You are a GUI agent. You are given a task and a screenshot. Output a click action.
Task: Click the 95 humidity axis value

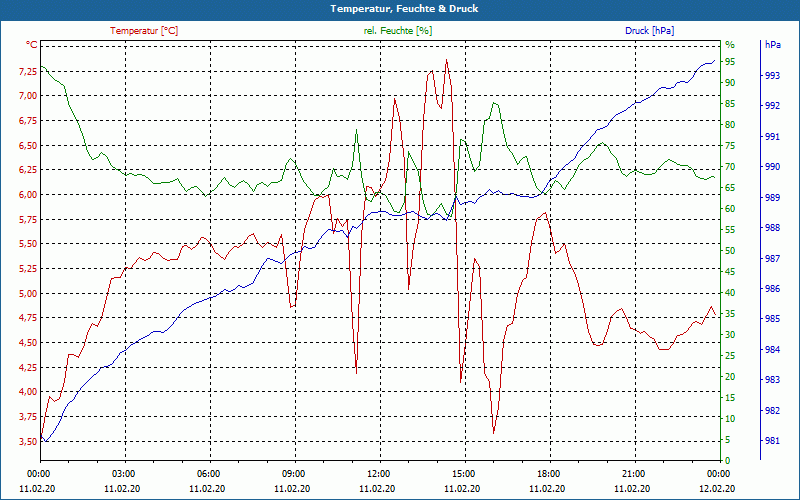click(x=730, y=62)
